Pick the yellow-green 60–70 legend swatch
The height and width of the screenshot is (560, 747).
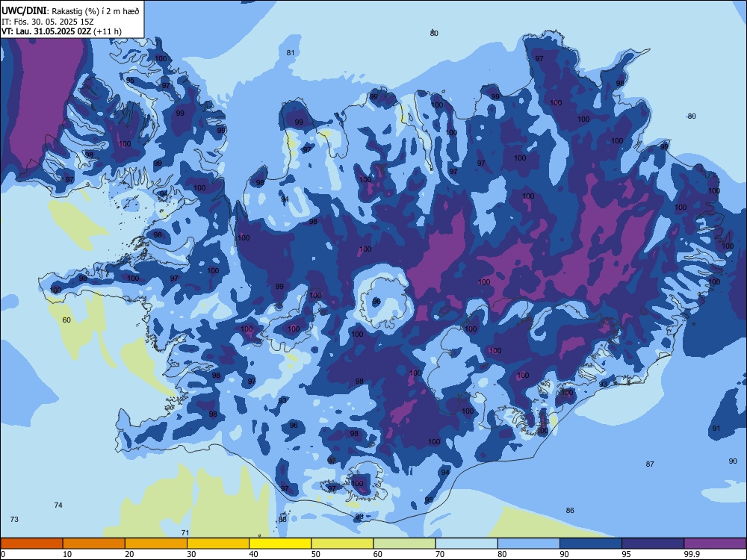click(x=404, y=544)
